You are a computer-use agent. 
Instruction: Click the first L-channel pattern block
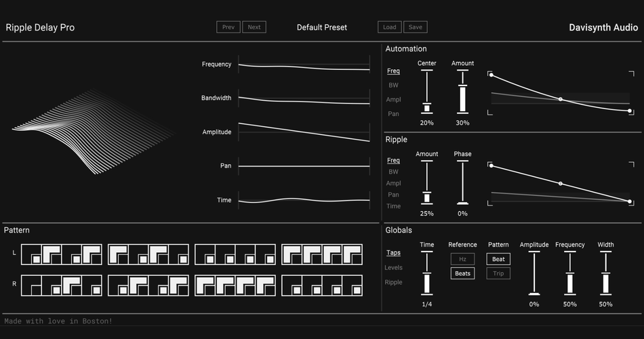point(62,254)
